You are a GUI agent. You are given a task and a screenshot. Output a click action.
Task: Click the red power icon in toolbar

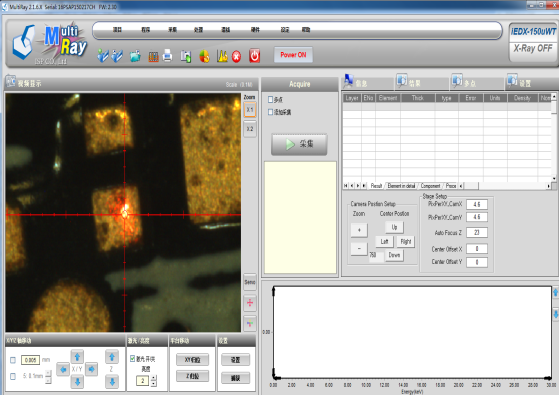click(x=254, y=56)
